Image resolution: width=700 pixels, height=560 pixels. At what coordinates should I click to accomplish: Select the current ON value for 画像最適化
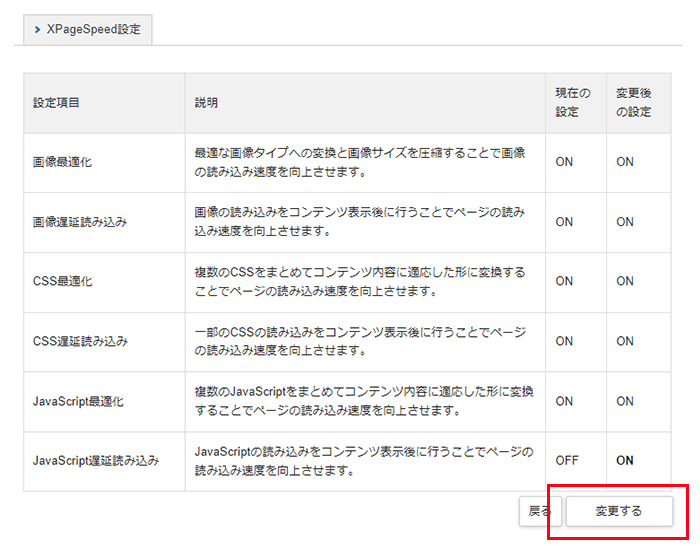pyautogui.click(x=564, y=162)
